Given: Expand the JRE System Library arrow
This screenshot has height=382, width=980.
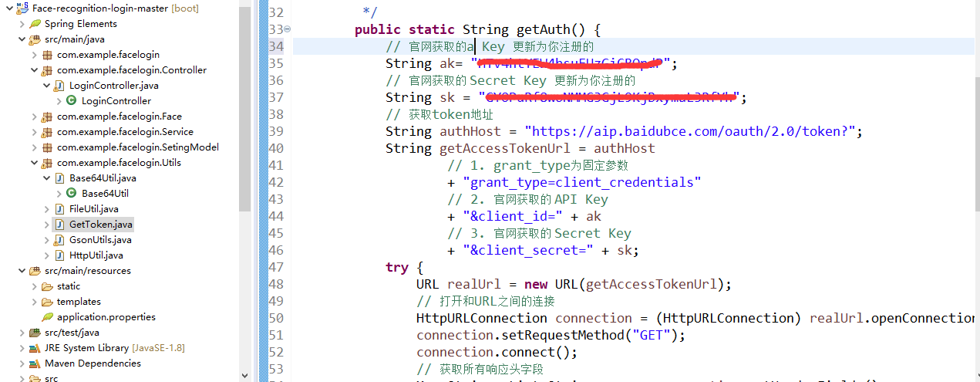Looking at the screenshot, I should click(22, 348).
